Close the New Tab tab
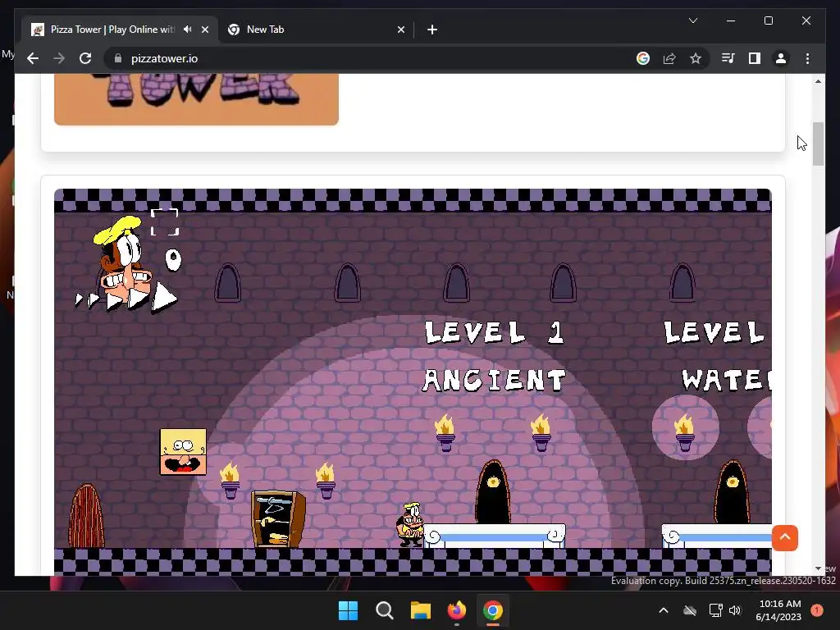The width and height of the screenshot is (840, 630). point(400,30)
